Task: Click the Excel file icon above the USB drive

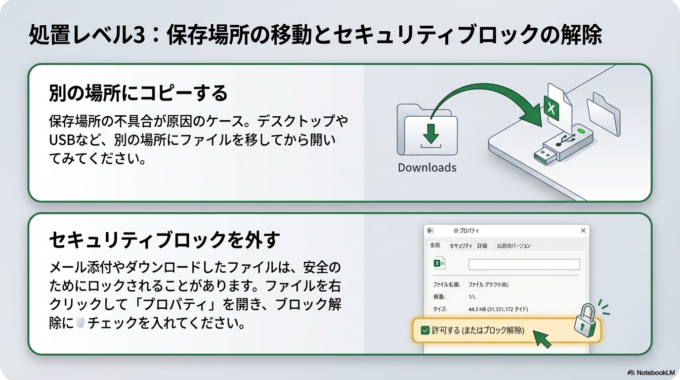Action: (557, 108)
